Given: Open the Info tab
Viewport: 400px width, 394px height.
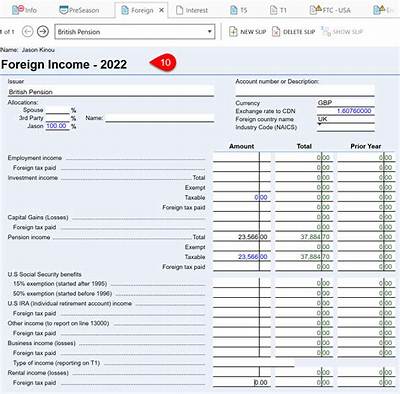Looking at the screenshot, I should tap(24, 10).
